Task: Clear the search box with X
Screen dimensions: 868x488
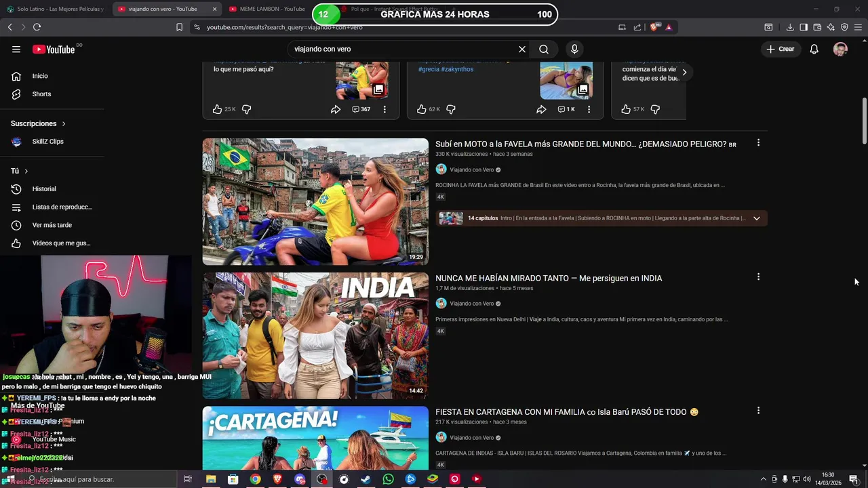Action: (522, 49)
